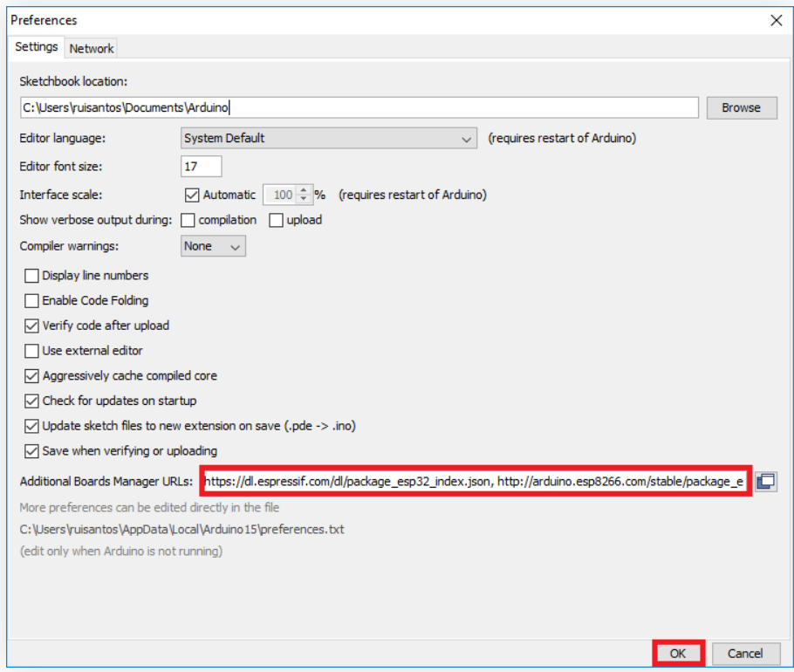
Task: Decrease interface scale with the down arrow
Action: (x=304, y=199)
